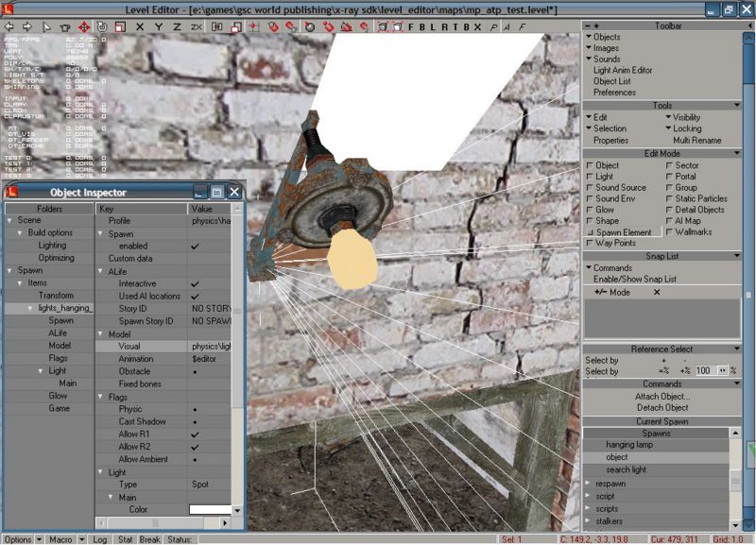Viewport: 756px width, 545px height.
Task: Enable the Object edit mode checkbox
Action: (590, 165)
